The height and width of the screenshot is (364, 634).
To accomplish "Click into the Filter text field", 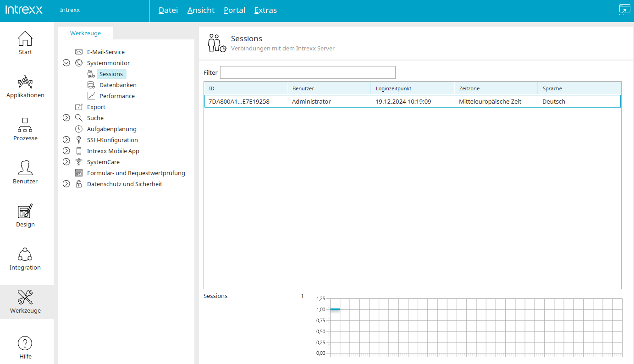I will [x=307, y=72].
